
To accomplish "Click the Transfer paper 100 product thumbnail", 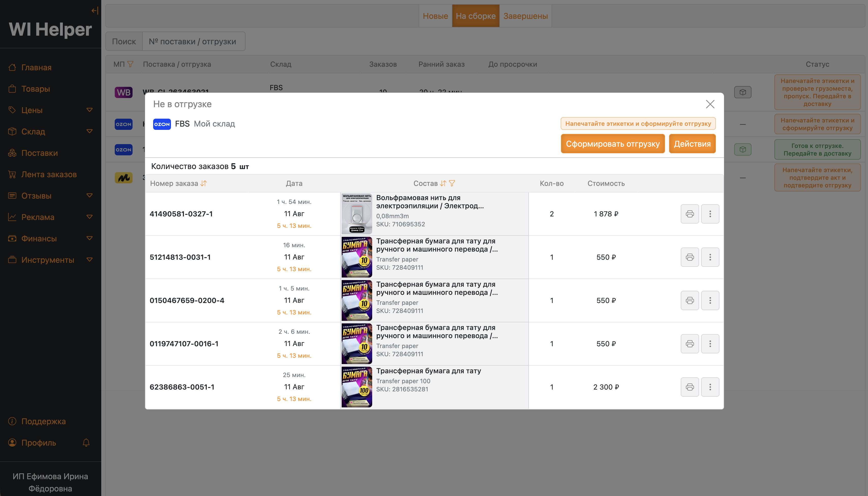I will pos(357,387).
